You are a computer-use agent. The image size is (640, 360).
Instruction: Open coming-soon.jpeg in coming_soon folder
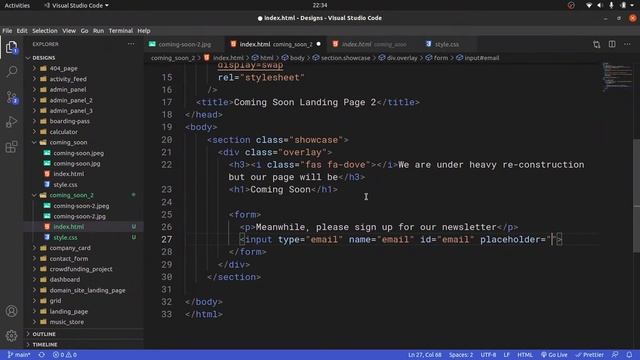(78, 153)
